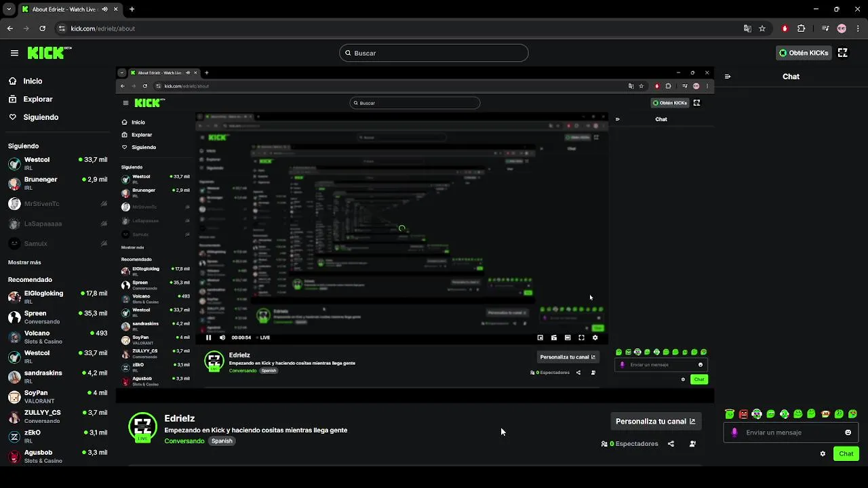
Task: Open sandraskins channel in sidebar
Action: (x=57, y=377)
